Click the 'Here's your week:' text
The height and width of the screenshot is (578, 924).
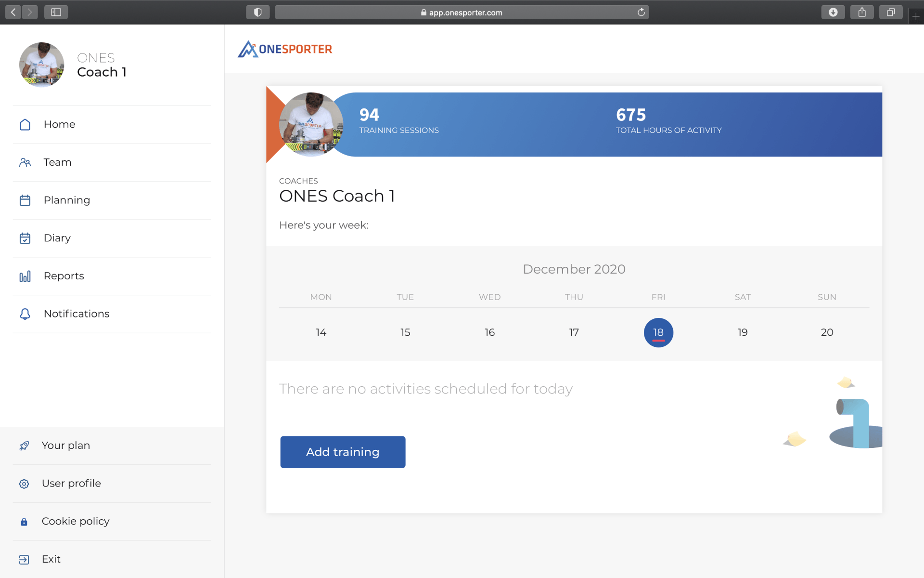click(x=324, y=225)
